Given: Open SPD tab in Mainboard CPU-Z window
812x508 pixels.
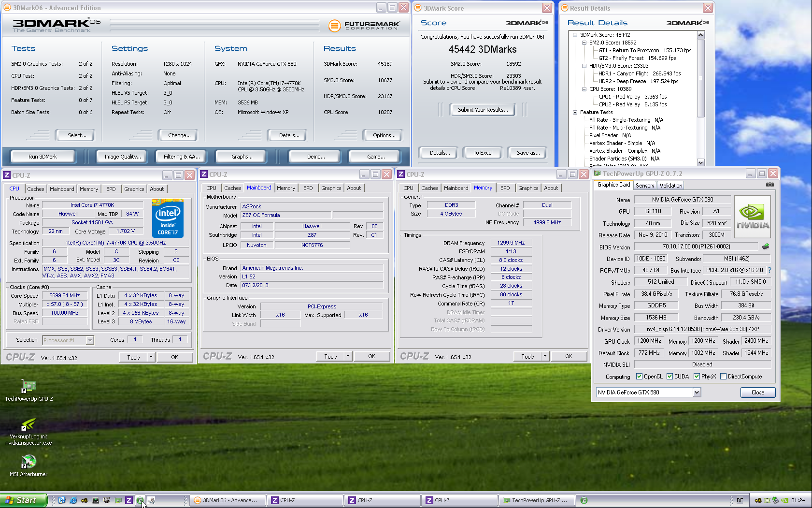Looking at the screenshot, I should (308, 188).
